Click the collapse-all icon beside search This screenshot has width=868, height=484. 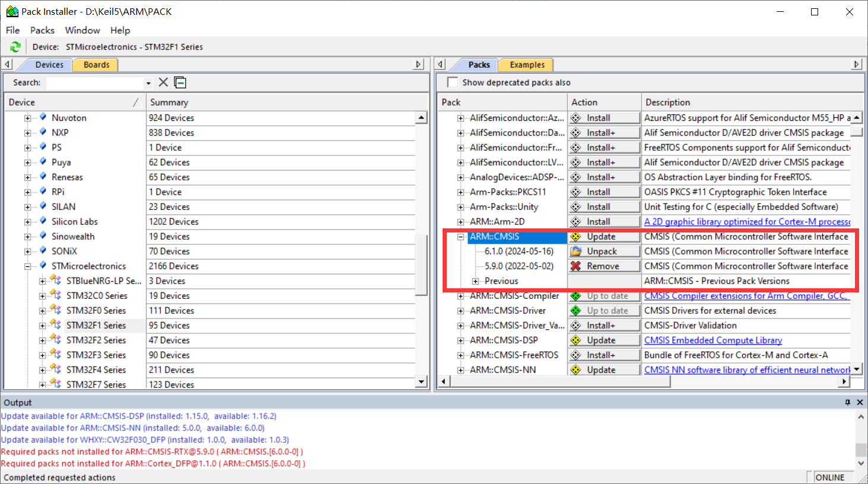pyautogui.click(x=180, y=82)
